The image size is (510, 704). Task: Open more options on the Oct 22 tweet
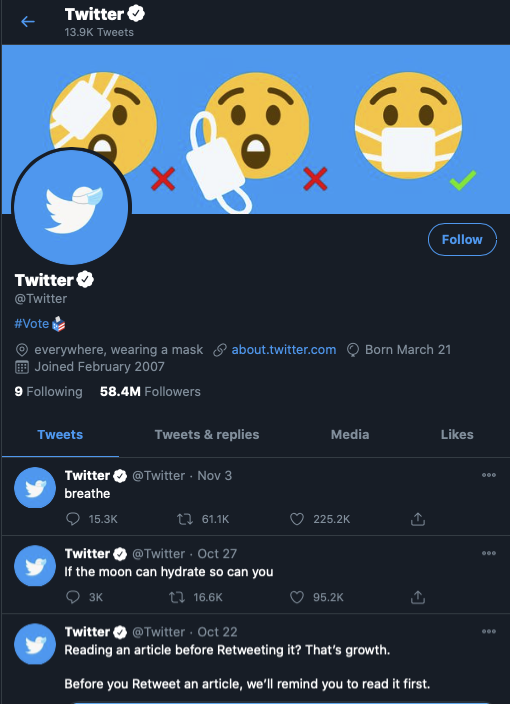[x=488, y=631]
